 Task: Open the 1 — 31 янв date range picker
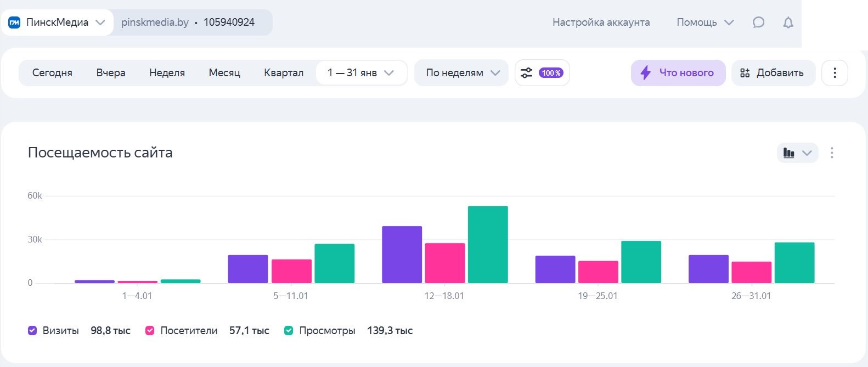tap(360, 73)
